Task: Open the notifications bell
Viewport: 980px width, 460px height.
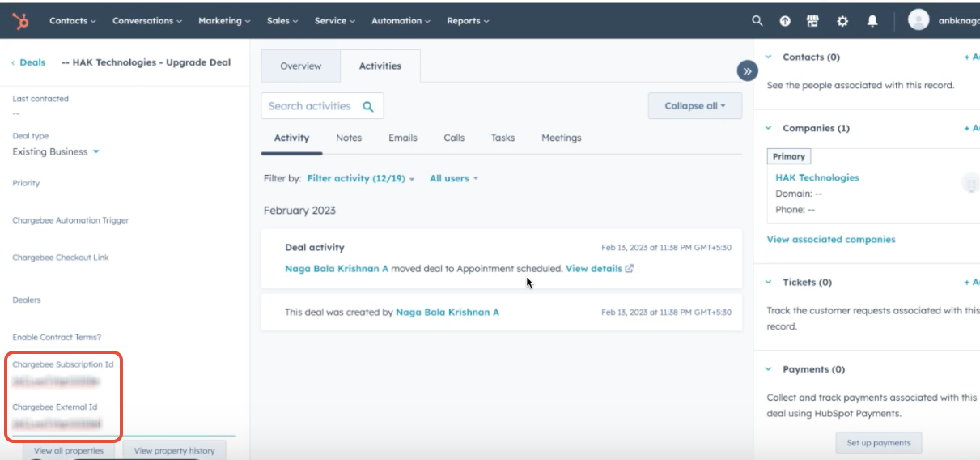Action: pos(872,22)
